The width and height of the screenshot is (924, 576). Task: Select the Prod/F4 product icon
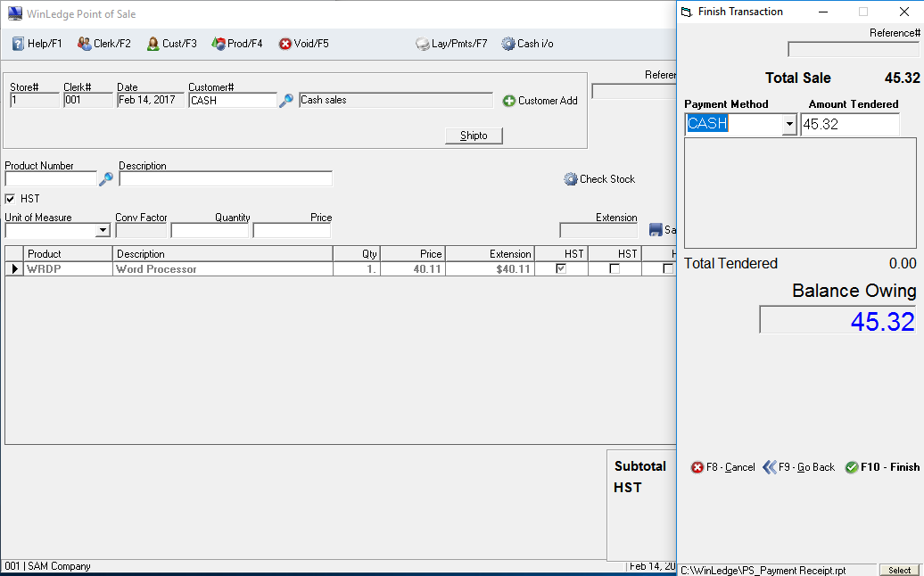218,44
